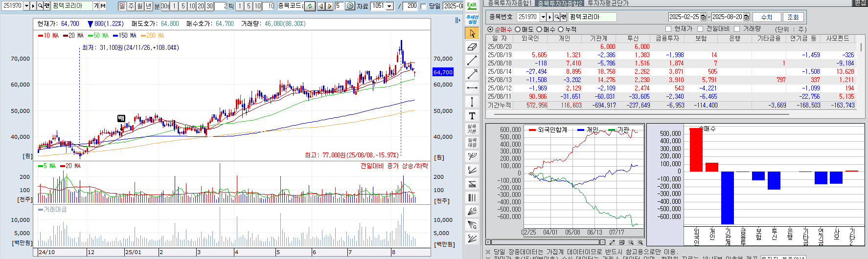This screenshot has width=868, height=259.
Task: Click the green refresh icon in chart toolbar
Action: click(x=310, y=6)
